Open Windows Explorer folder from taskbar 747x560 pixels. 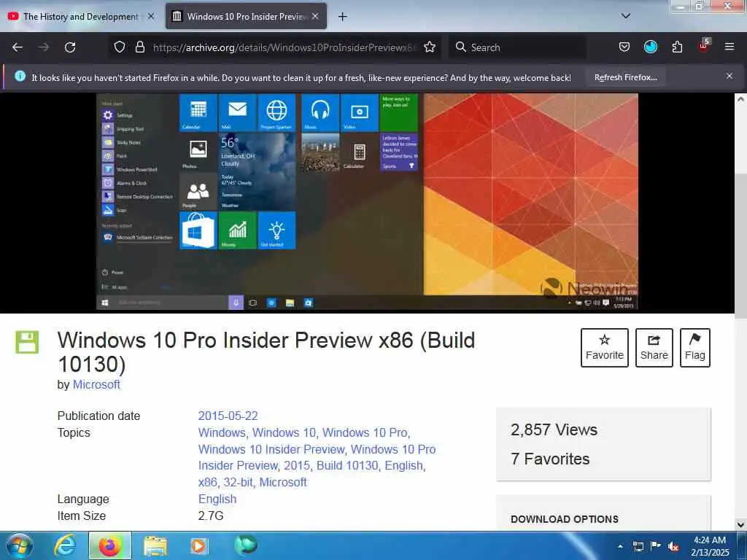pos(155,545)
